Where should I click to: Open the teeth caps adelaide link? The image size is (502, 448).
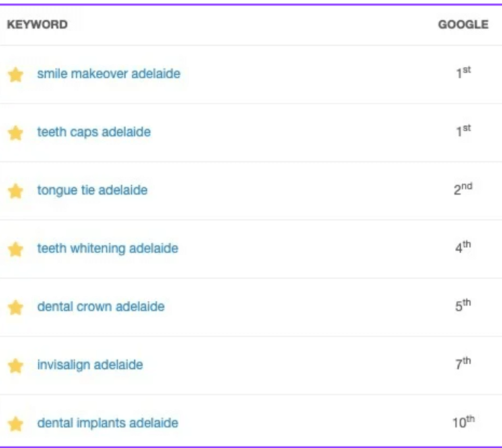(94, 132)
